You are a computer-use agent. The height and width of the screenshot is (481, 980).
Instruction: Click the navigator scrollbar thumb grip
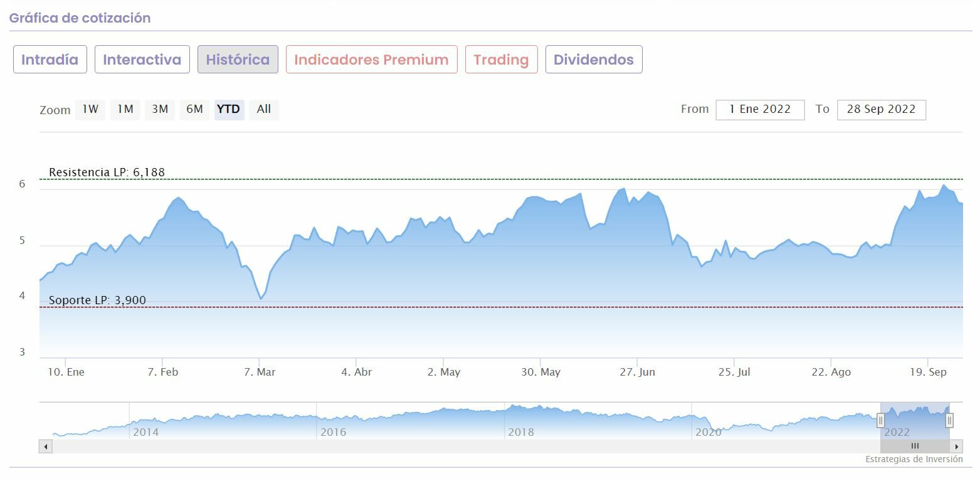[x=915, y=447]
